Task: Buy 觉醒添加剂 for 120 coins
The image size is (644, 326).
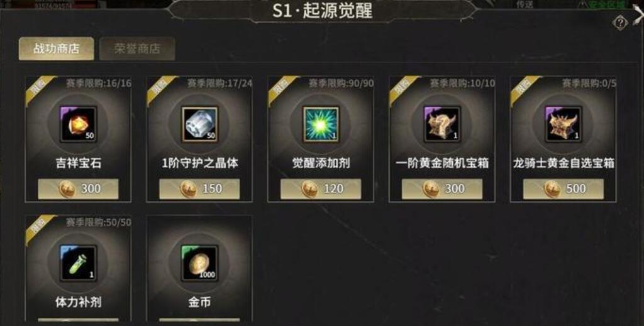Action: pos(321,188)
